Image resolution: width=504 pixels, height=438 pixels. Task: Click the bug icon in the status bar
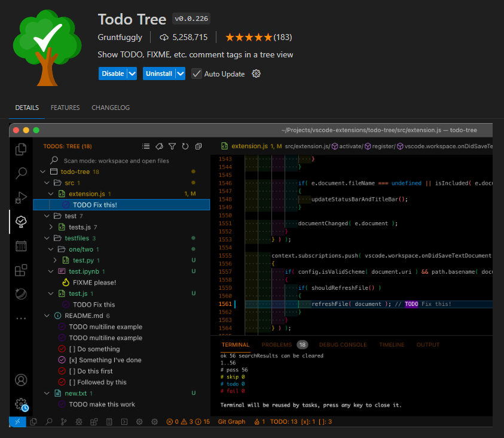[79, 422]
